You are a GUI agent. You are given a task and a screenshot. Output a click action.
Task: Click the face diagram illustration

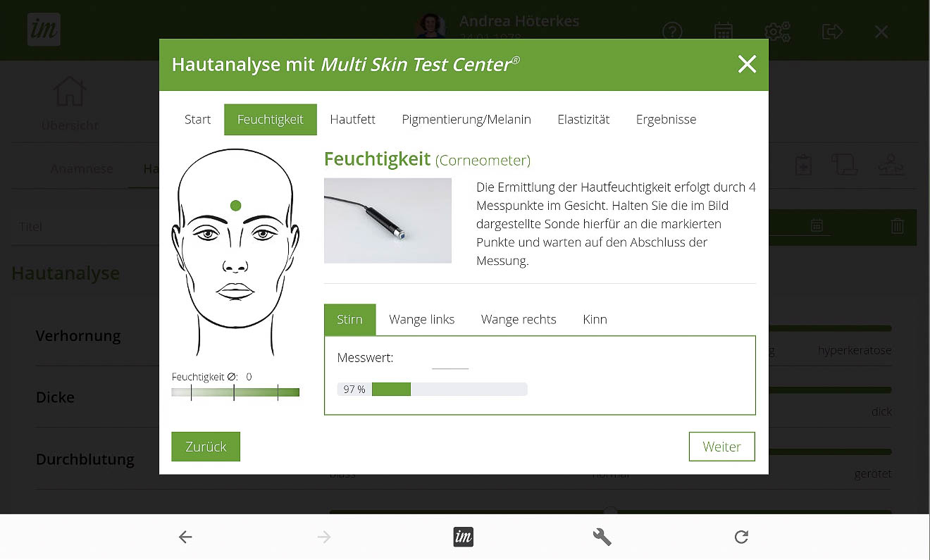[235, 251]
